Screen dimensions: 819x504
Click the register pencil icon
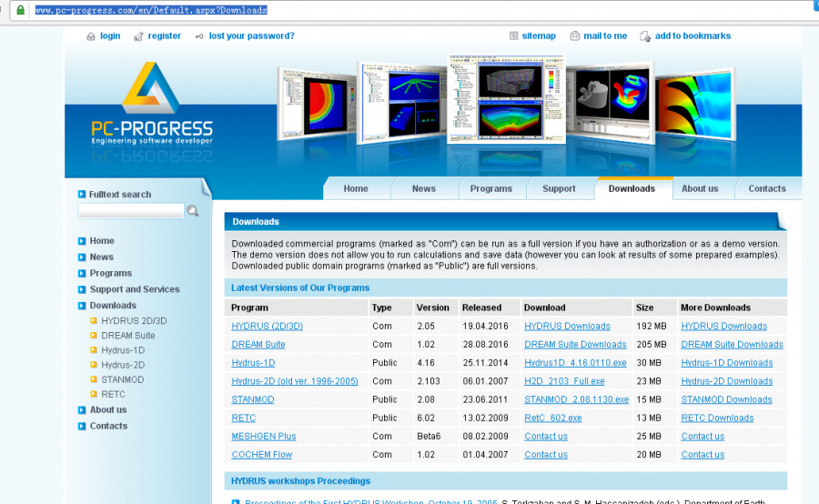(x=138, y=36)
